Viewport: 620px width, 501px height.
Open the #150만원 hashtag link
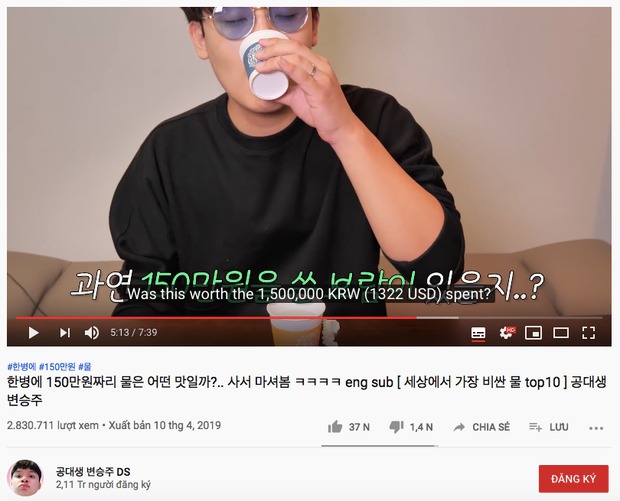[57, 367]
